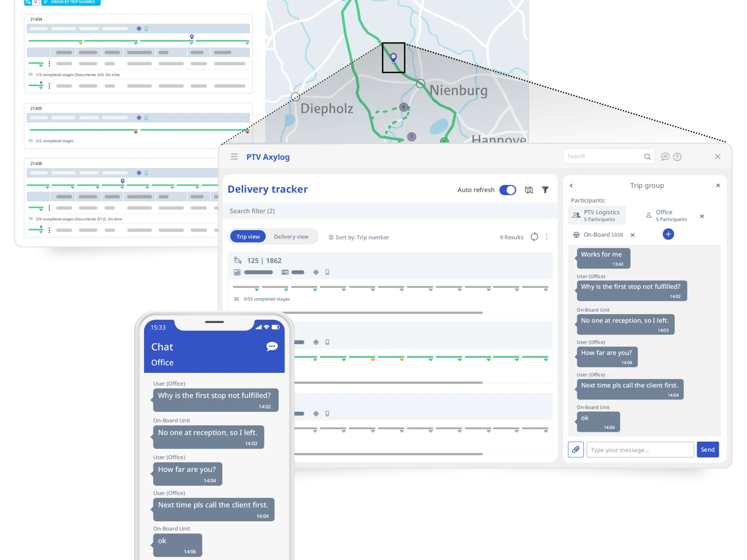Add a participant with the plus button
The image size is (747, 560).
pyautogui.click(x=668, y=234)
